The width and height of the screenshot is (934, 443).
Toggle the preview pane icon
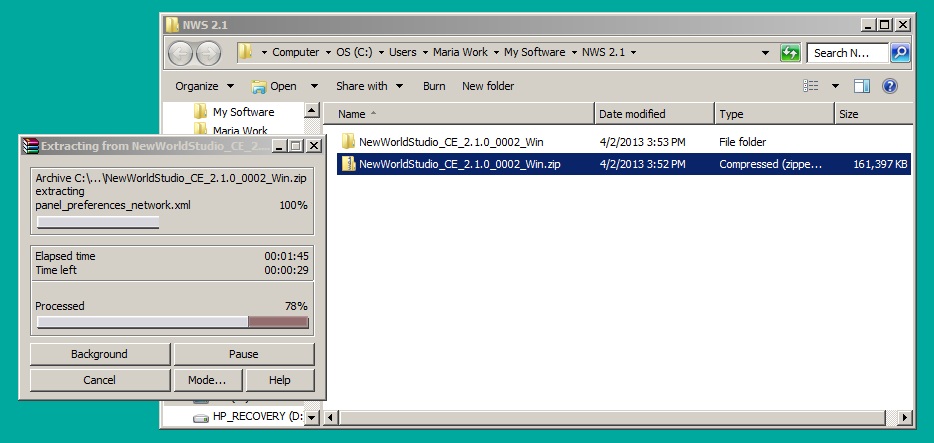click(862, 86)
